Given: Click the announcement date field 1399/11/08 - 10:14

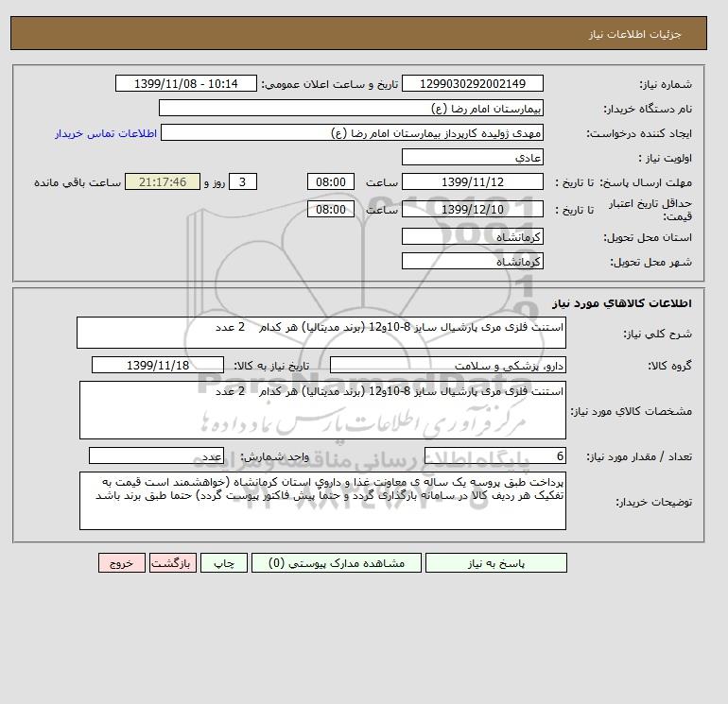Looking at the screenshot, I should pyautogui.click(x=185, y=83).
